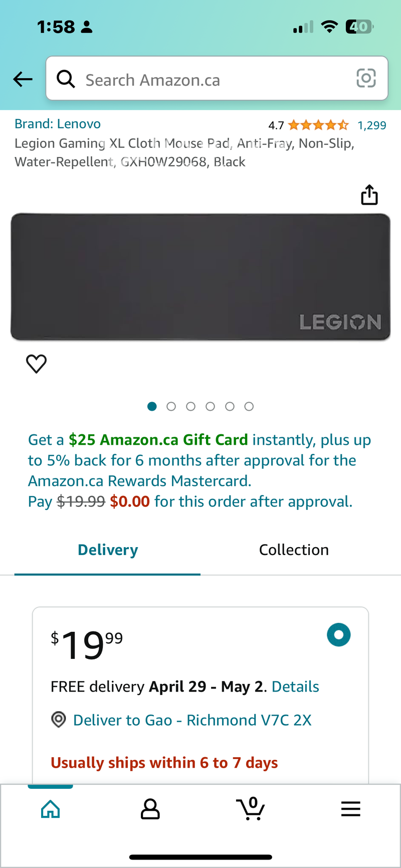
Task: Add mouse pad to wish list heart
Action: [36, 364]
